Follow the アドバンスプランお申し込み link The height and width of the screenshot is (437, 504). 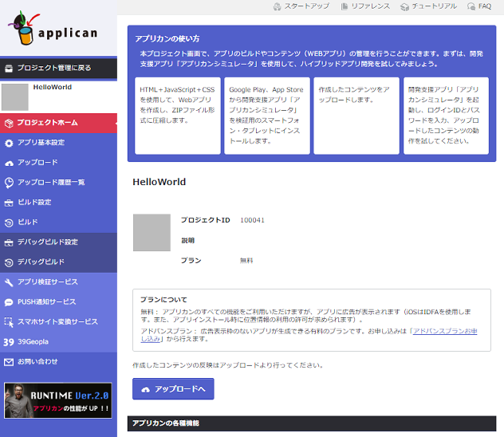pyautogui.click(x=445, y=331)
